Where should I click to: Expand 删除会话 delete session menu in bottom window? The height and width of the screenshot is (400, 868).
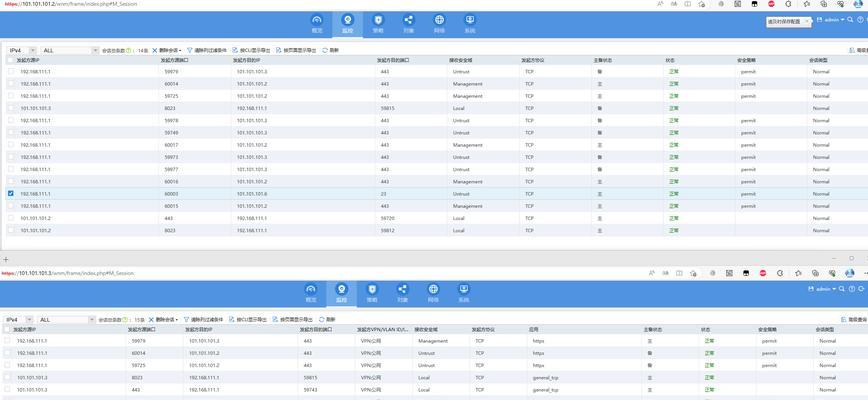tap(164, 320)
